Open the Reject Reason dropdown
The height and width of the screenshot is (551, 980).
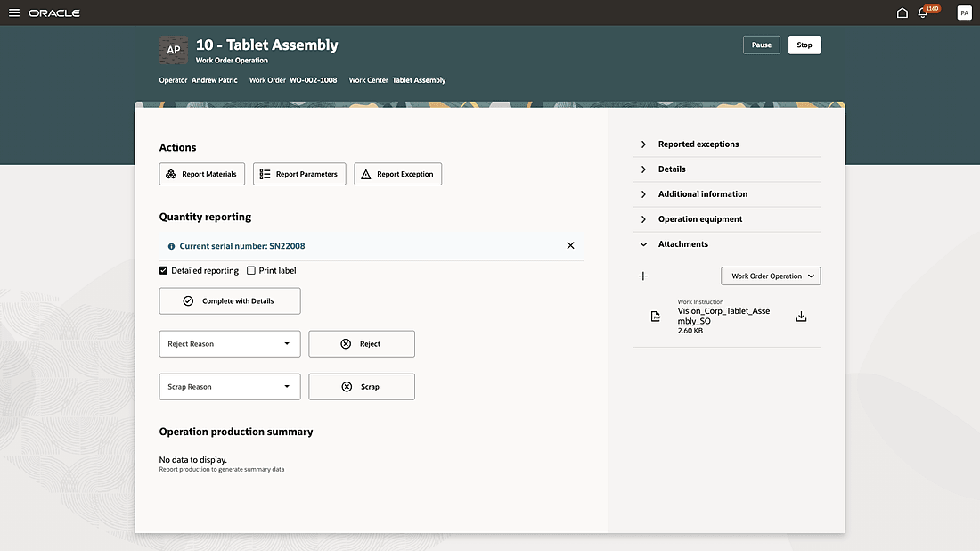(x=230, y=344)
